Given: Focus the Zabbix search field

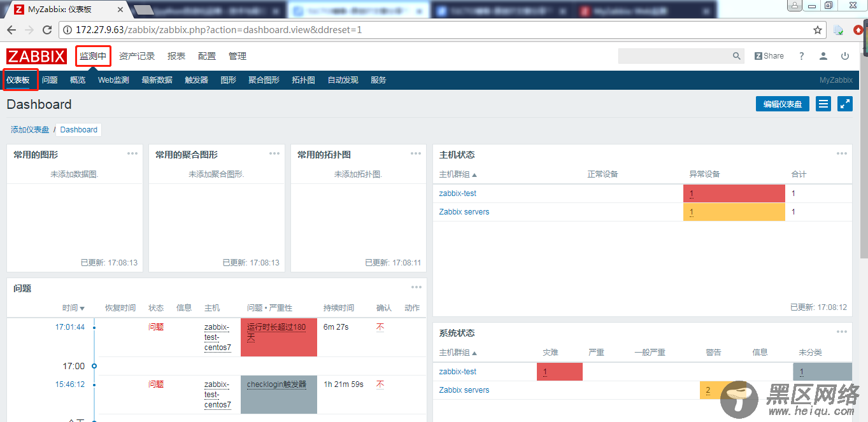Looking at the screenshot, I should click(x=674, y=56).
